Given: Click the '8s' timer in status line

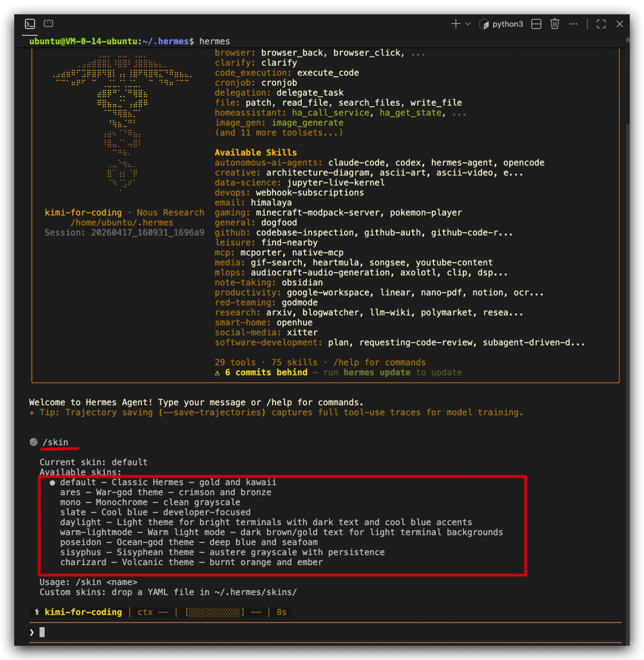Looking at the screenshot, I should [x=281, y=612].
